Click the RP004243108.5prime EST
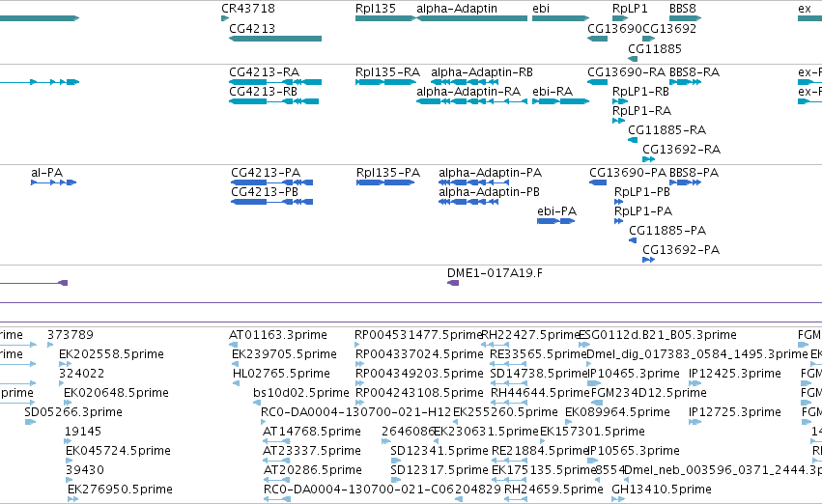The image size is (822, 504). tap(359, 403)
